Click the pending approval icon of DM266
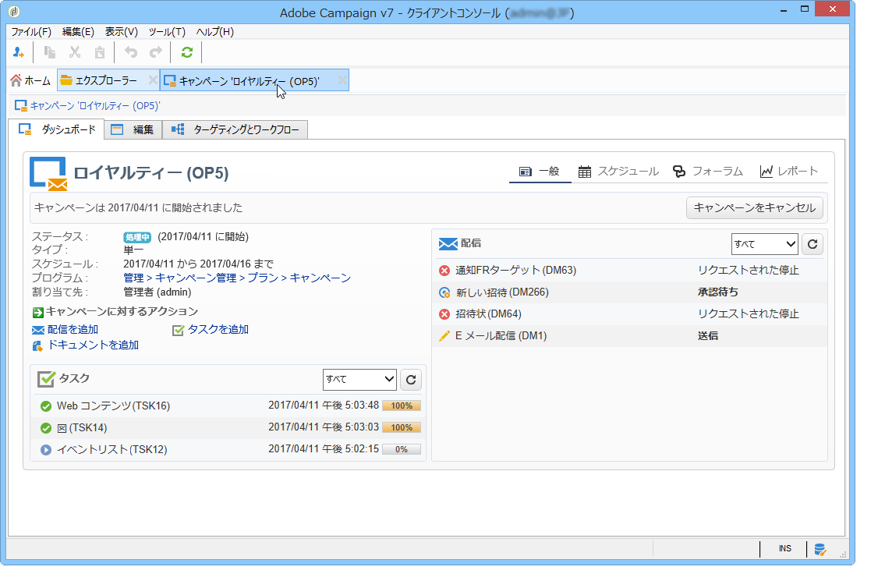878x588 pixels. click(444, 292)
